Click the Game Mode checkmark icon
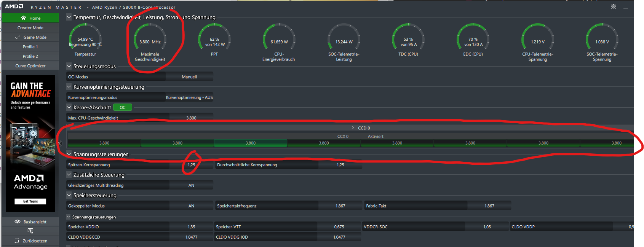This screenshot has height=247, width=644. (x=18, y=37)
